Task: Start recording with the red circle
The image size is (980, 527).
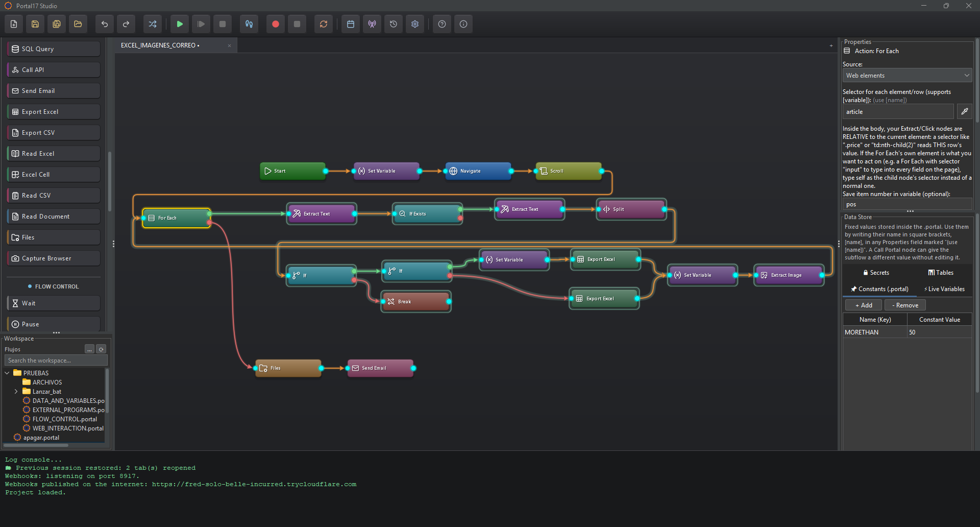Action: point(276,24)
